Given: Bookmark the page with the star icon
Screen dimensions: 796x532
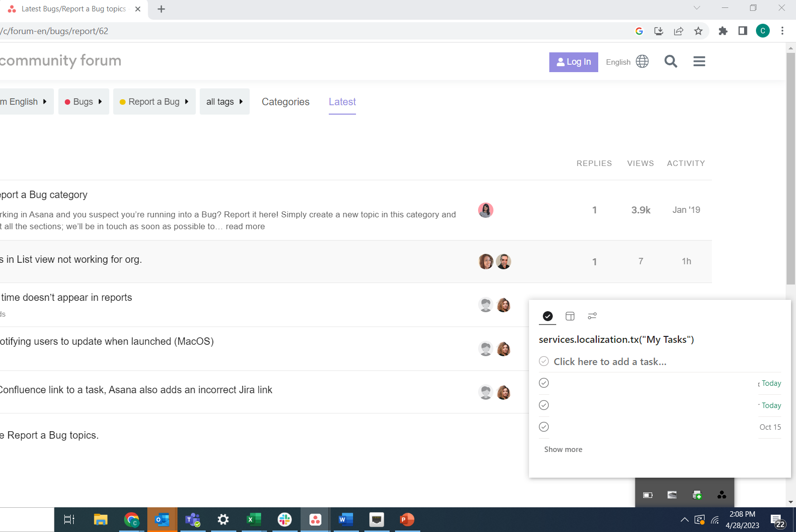Looking at the screenshot, I should pyautogui.click(x=698, y=31).
